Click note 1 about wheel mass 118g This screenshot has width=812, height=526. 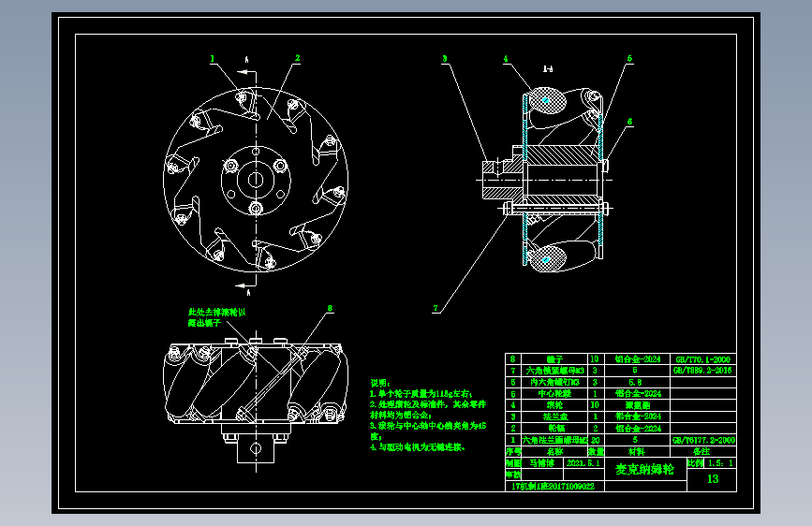pos(421,394)
